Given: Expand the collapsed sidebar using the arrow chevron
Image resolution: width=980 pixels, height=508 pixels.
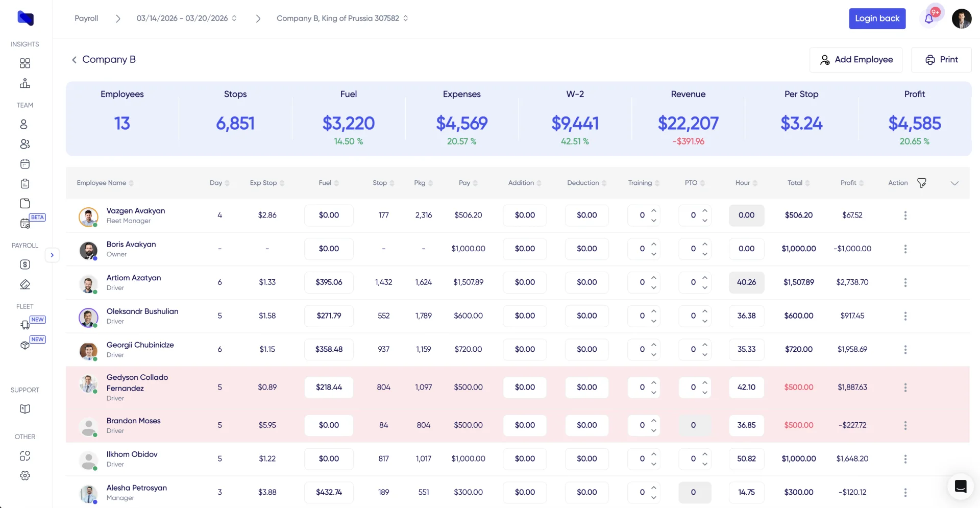Looking at the screenshot, I should (52, 255).
